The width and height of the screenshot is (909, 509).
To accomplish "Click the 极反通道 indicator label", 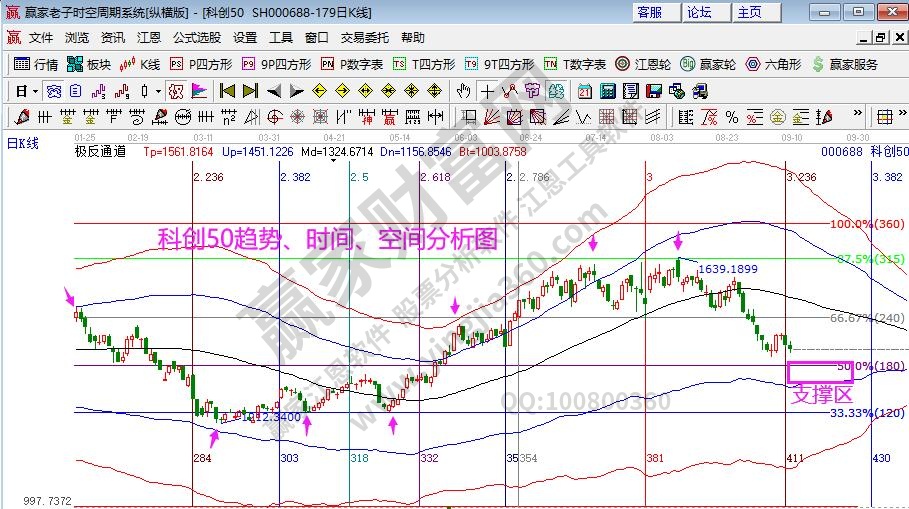I will 100,151.
